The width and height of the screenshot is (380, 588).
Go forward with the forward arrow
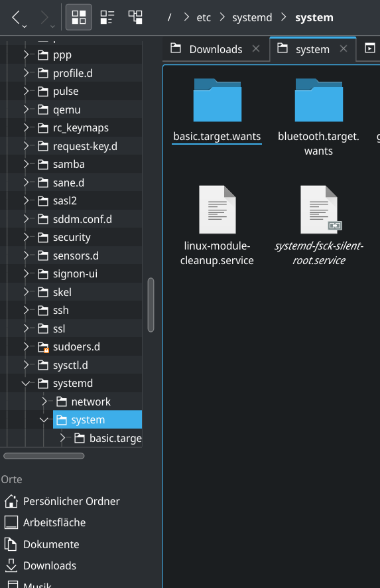coord(44,17)
